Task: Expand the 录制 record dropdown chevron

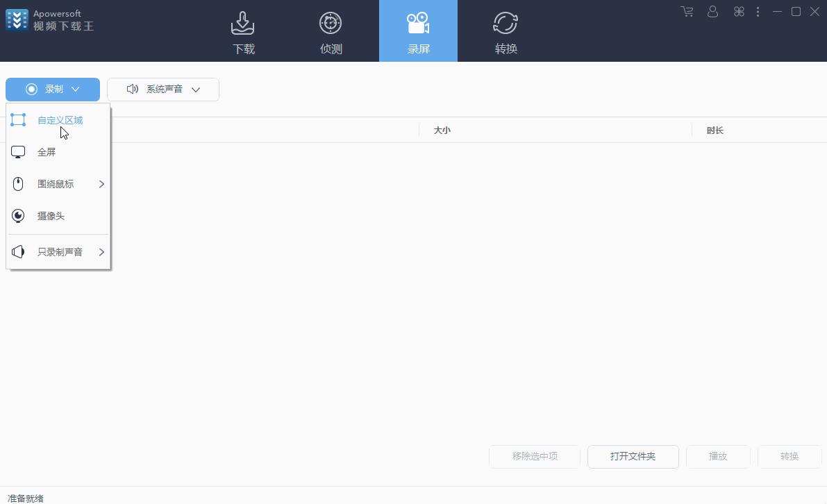Action: (x=75, y=89)
